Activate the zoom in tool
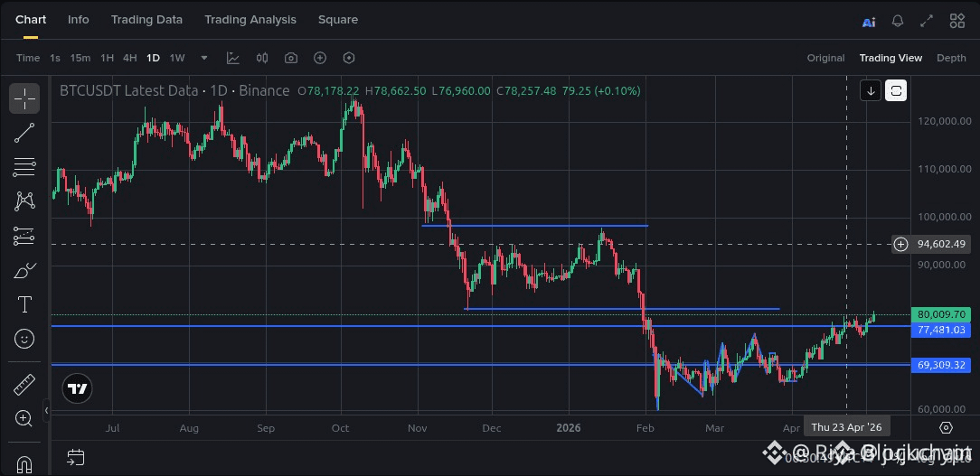Image resolution: width=980 pixels, height=476 pixels. [24, 418]
